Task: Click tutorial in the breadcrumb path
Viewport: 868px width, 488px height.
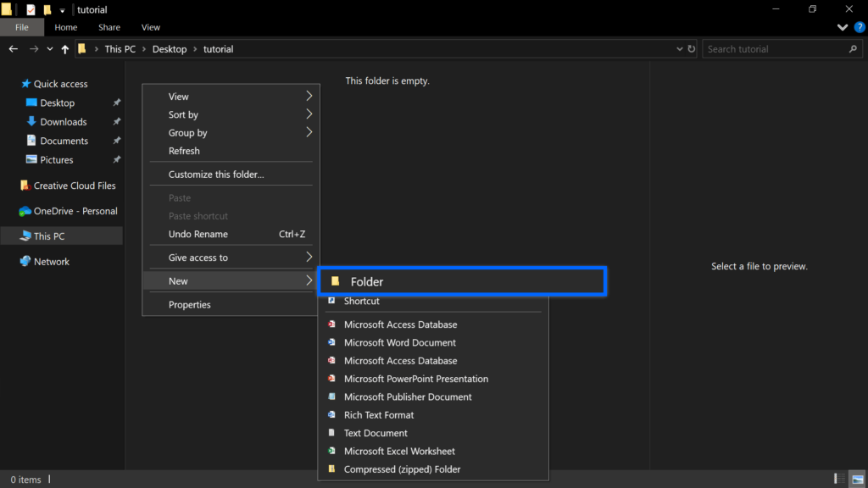Action: (x=218, y=49)
